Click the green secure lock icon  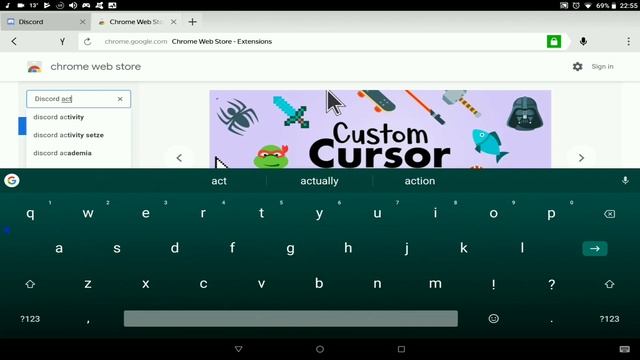[554, 41]
